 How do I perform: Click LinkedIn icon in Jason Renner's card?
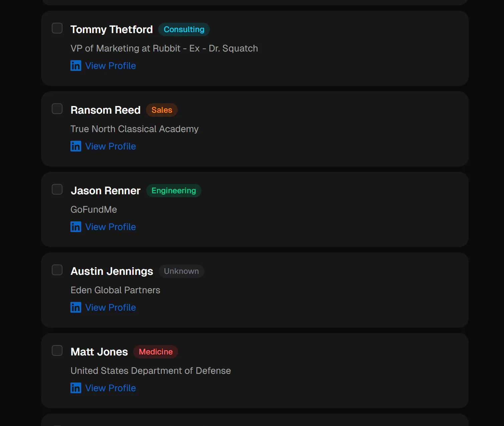[76, 227]
